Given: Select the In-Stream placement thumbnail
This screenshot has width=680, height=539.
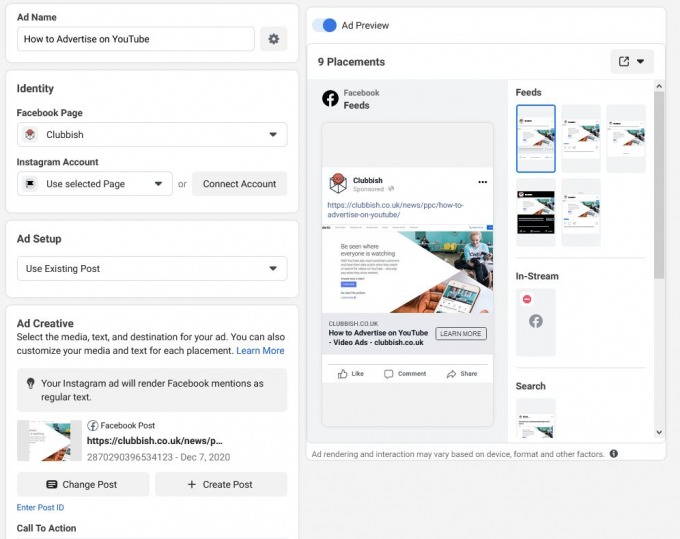Looking at the screenshot, I should (x=535, y=322).
